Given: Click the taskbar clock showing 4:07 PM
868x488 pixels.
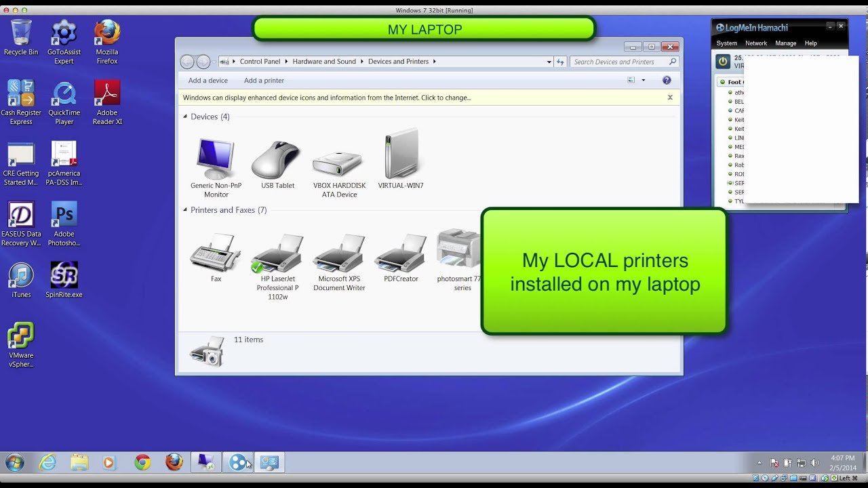Looking at the screenshot, I should tap(843, 463).
